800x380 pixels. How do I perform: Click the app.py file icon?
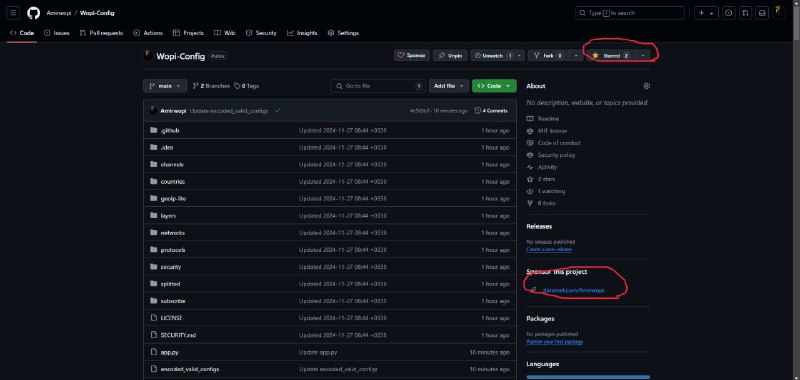154,352
